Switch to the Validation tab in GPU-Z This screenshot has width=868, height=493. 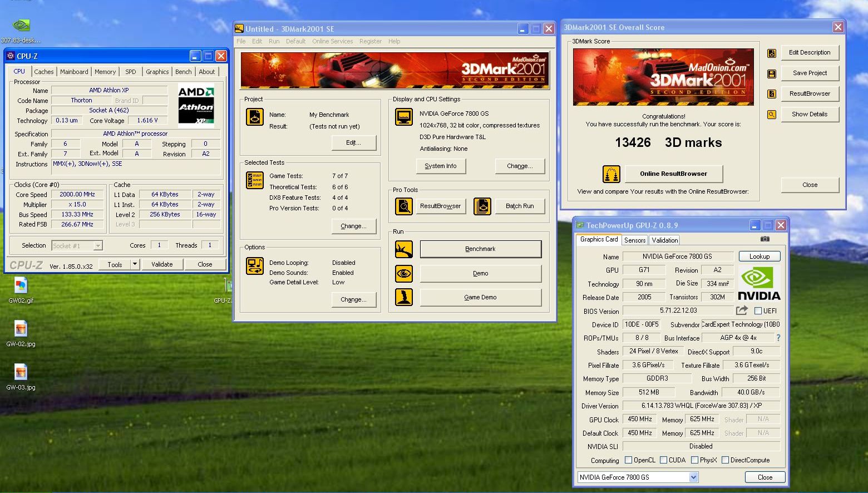[665, 240]
